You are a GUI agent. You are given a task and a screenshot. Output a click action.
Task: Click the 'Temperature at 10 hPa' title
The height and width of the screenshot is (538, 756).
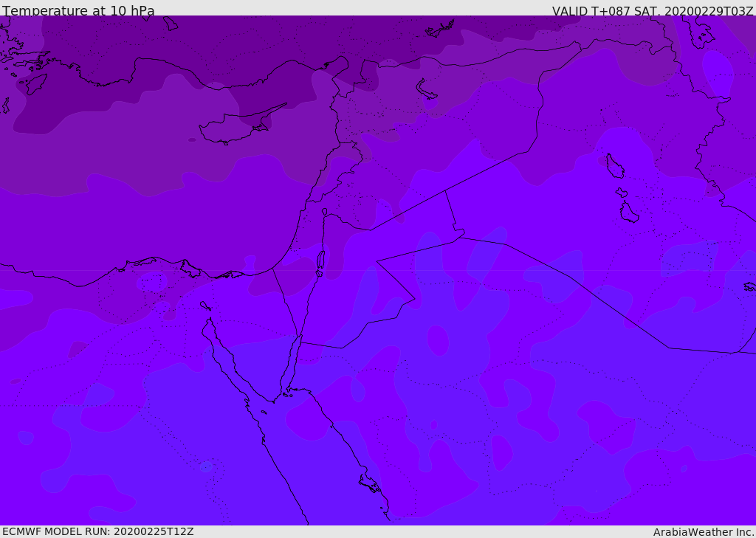(78, 10)
